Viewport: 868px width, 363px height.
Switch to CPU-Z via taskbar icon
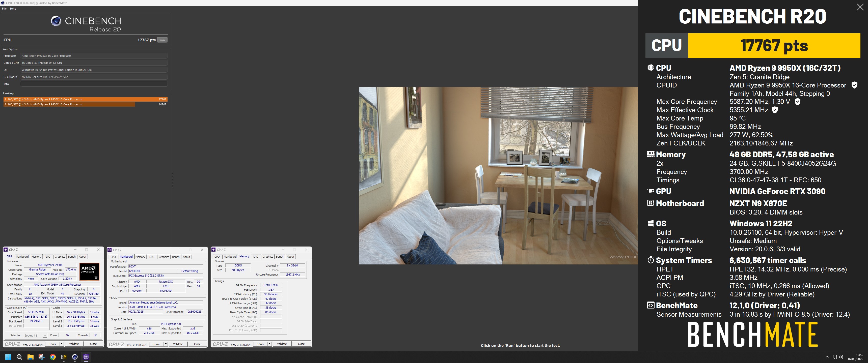point(86,357)
